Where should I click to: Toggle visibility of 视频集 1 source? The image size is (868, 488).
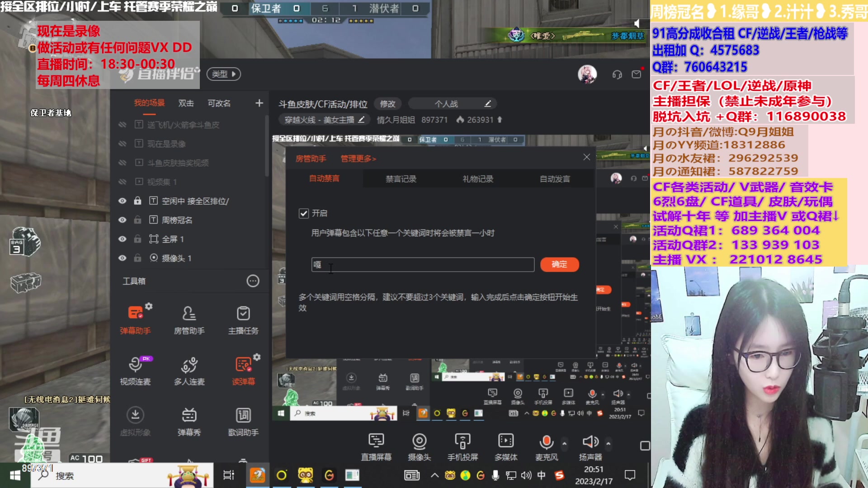122,182
